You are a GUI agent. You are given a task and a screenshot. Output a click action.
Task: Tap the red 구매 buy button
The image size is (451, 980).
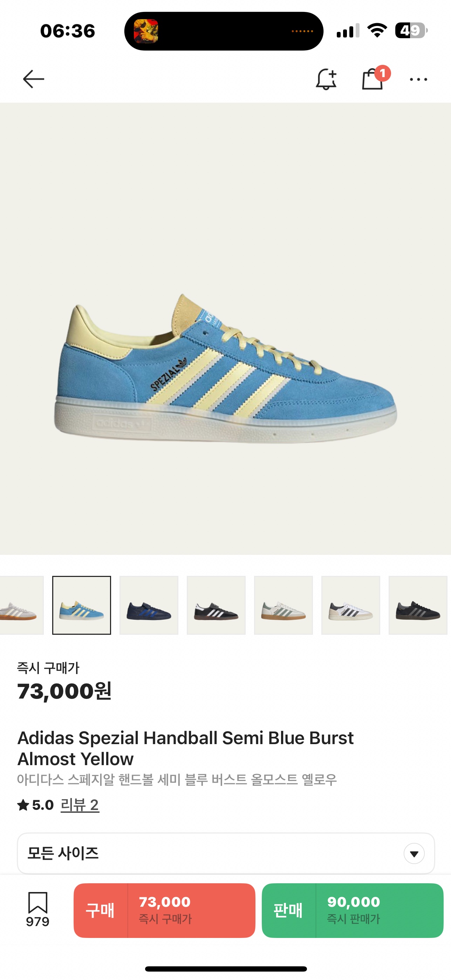[x=164, y=910]
